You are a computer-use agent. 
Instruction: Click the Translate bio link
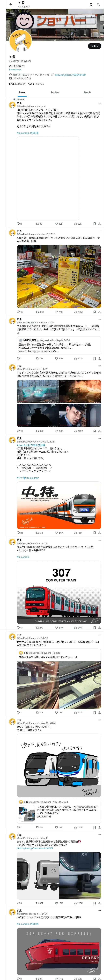15,70
